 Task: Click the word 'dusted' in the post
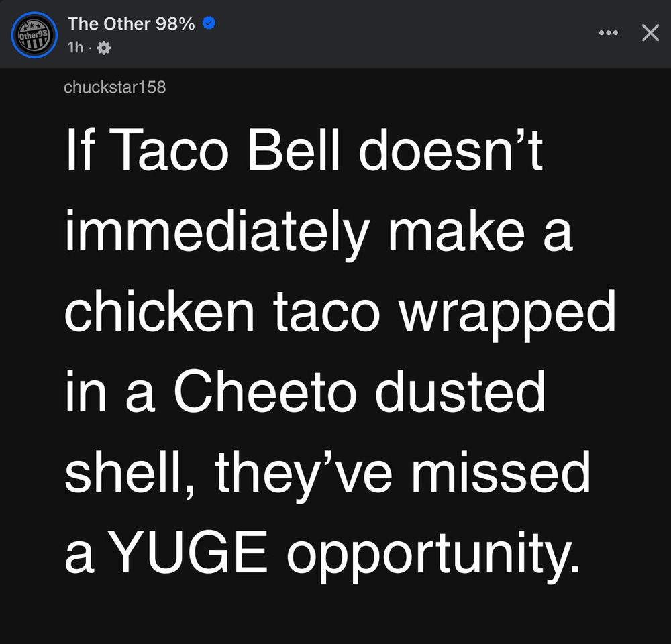[x=460, y=391]
